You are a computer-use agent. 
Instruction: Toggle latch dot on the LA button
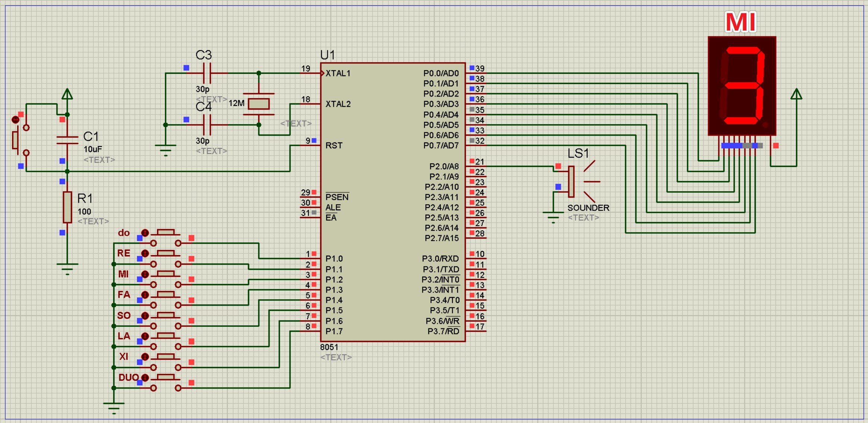click(145, 336)
